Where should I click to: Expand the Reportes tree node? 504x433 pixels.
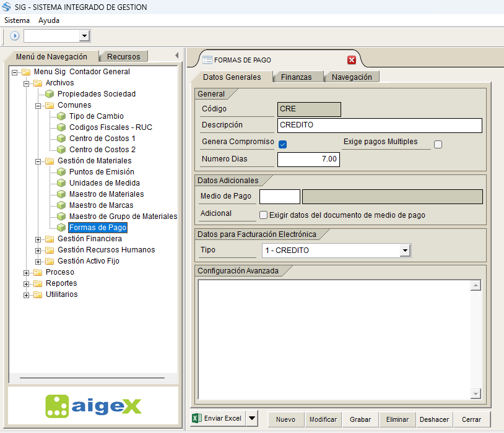27,284
